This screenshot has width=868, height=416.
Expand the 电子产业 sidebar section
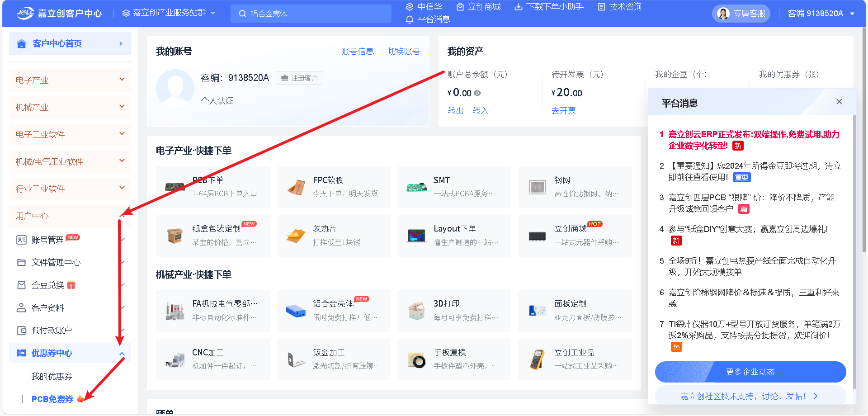click(70, 80)
